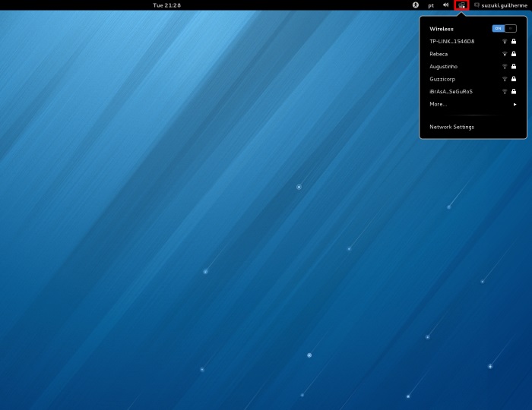Open Network Settings

tap(451, 127)
